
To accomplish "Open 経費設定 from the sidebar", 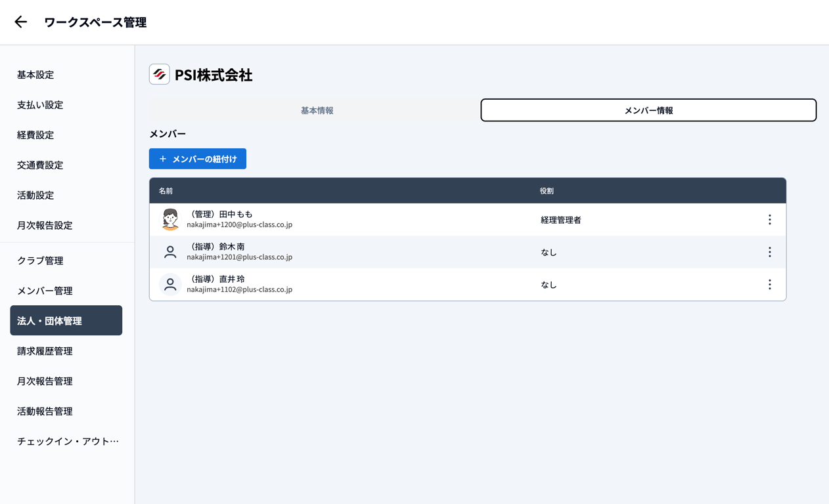I will tap(35, 135).
